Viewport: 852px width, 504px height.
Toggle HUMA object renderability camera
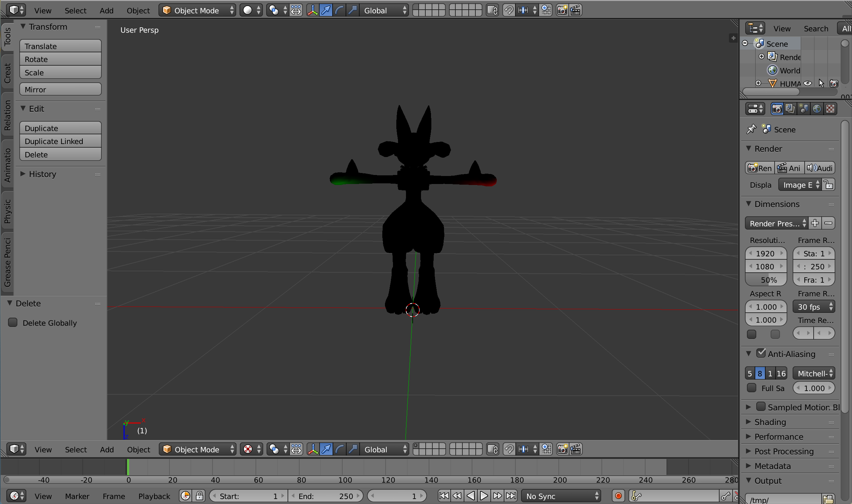(x=834, y=83)
